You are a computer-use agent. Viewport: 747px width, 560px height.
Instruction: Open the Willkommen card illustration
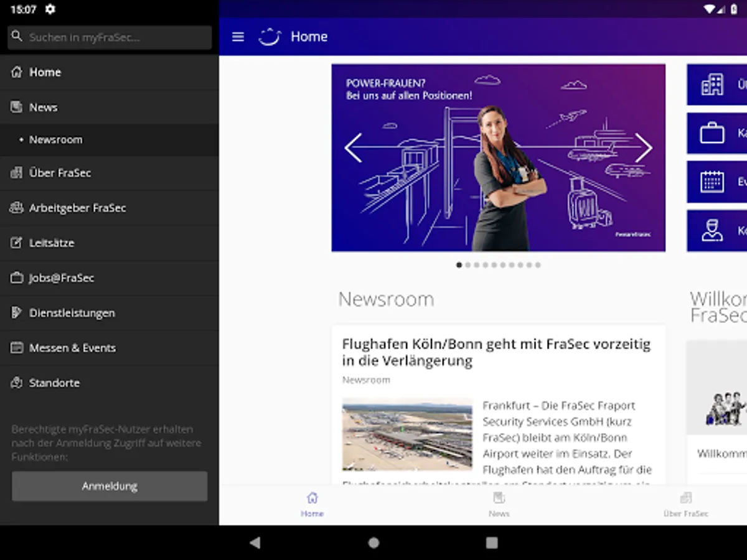[x=717, y=388]
